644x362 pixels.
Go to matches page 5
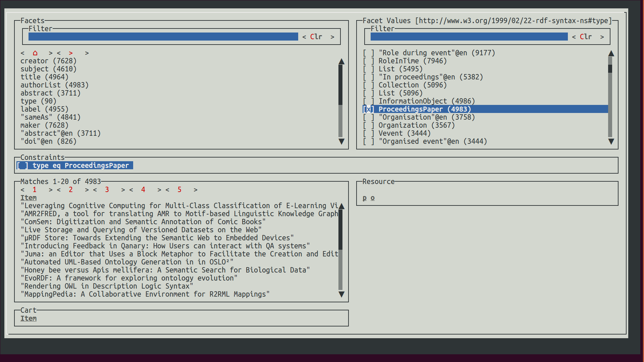[179, 190]
